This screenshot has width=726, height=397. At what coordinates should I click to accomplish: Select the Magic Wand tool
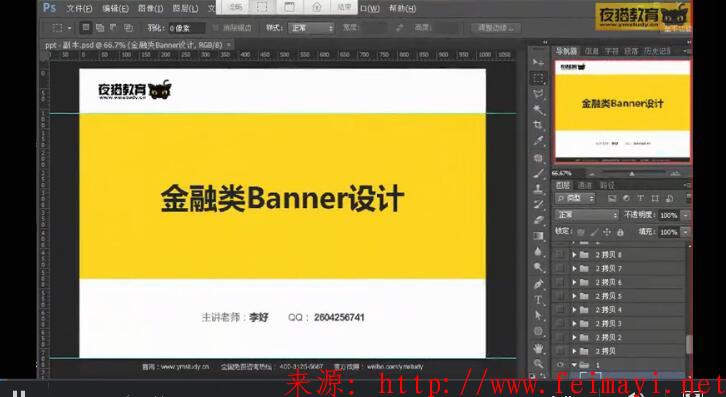point(538,110)
